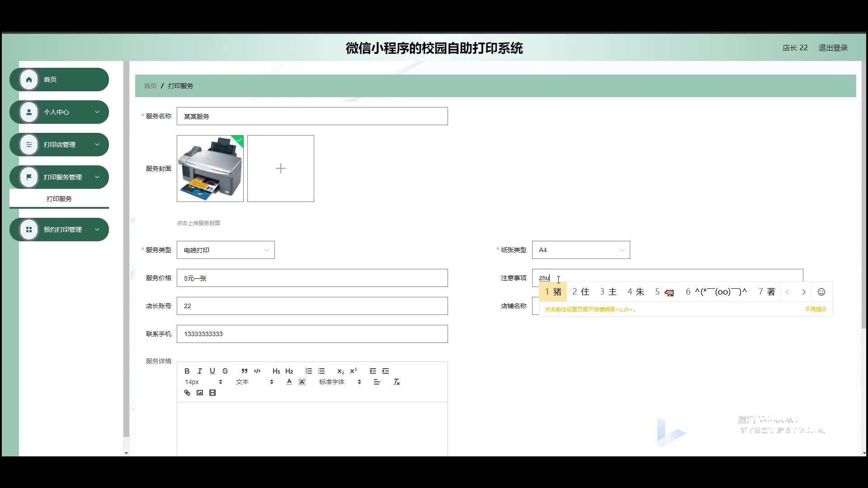Choose IME candidate 3 主

pyautogui.click(x=609, y=292)
